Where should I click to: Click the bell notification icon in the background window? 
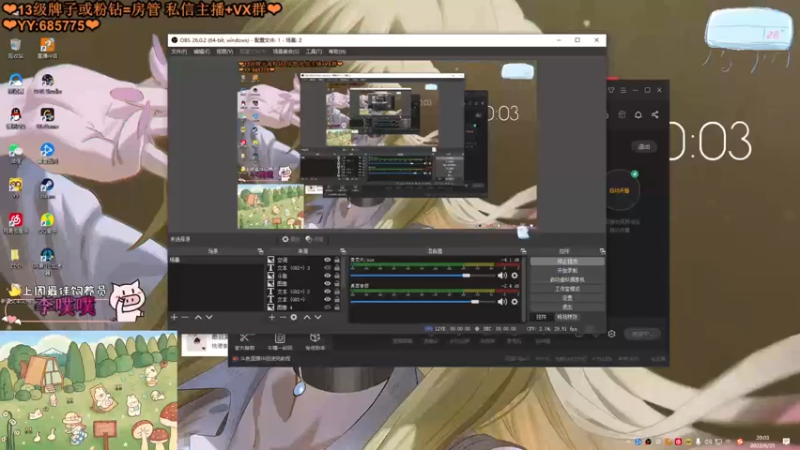coord(638,115)
